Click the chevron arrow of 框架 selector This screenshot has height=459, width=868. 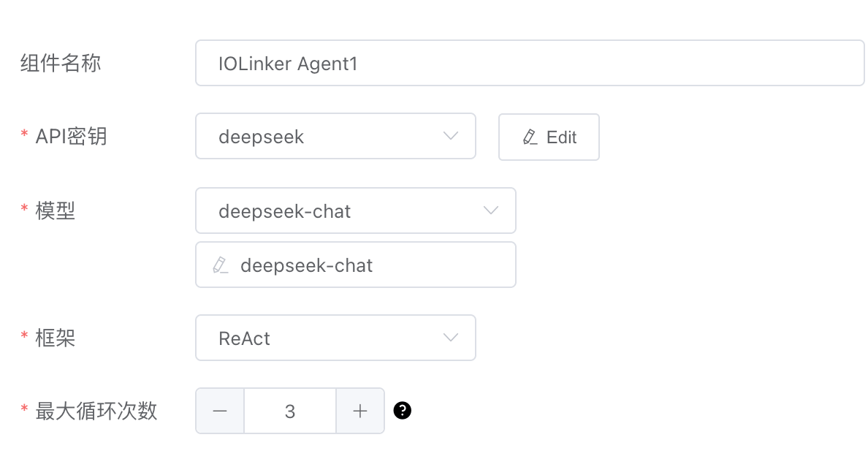451,338
